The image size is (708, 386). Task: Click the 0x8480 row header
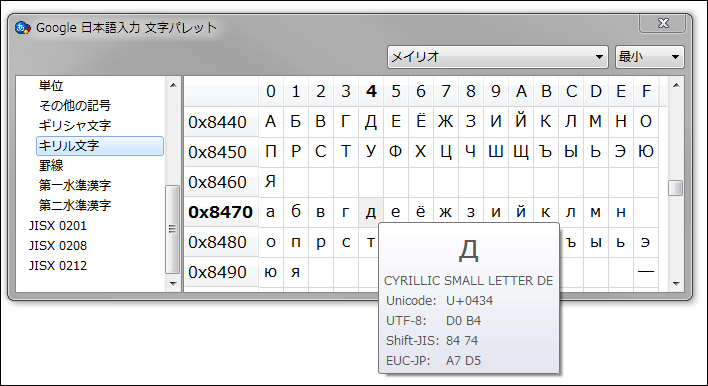coord(221,242)
